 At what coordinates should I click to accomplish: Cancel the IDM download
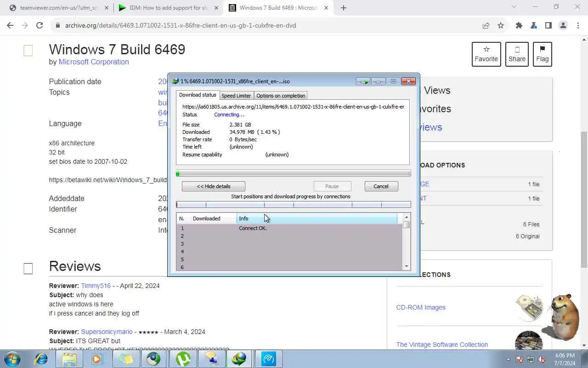click(381, 186)
